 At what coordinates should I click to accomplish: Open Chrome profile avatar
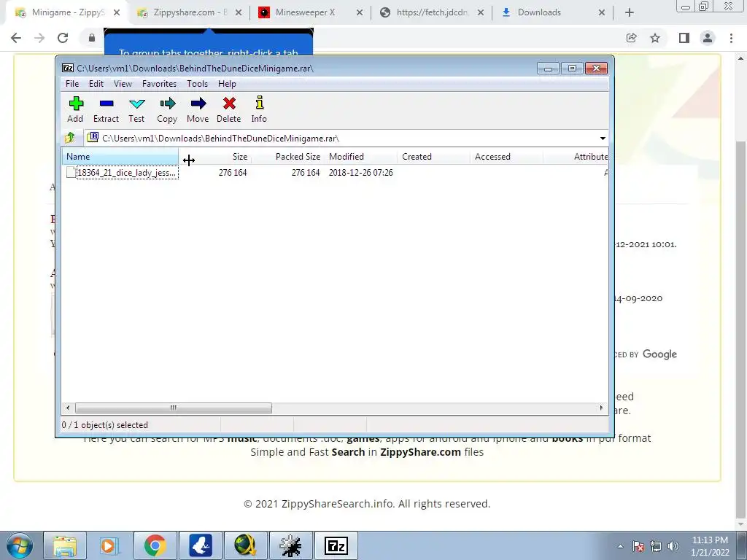(708, 38)
